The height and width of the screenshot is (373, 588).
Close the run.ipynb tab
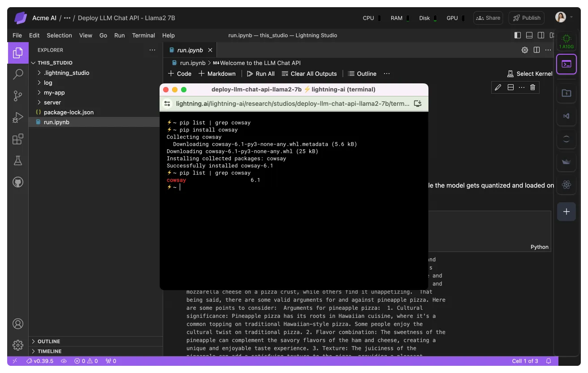coord(211,50)
